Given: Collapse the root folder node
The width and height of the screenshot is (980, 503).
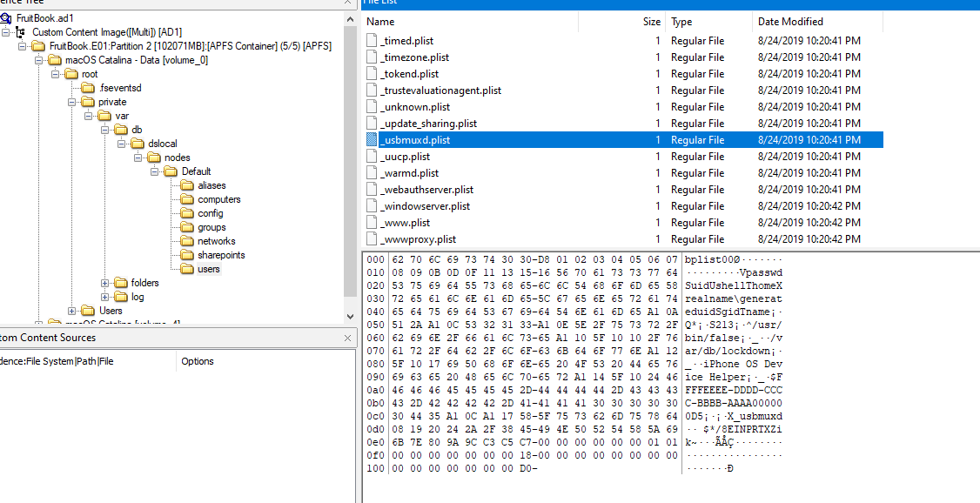Looking at the screenshot, I should 55,74.
